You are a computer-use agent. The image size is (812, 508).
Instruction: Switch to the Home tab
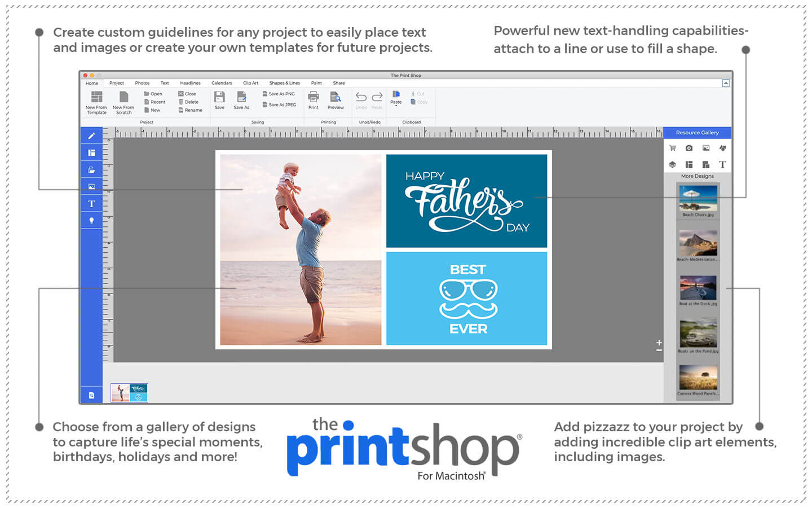point(92,83)
